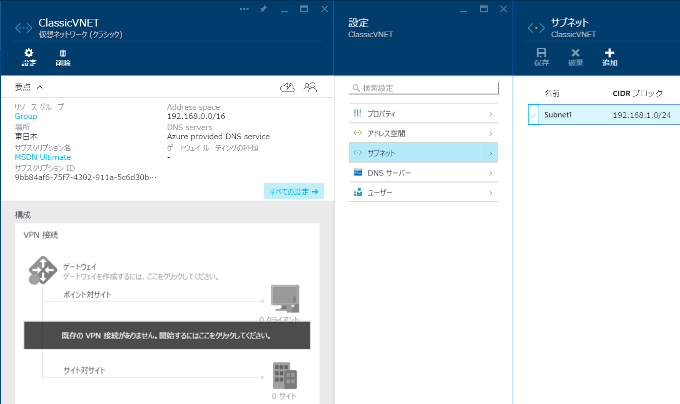Screen dimensions: 680x404
Task: Click the サブネット blade header network icon
Action: (x=536, y=28)
